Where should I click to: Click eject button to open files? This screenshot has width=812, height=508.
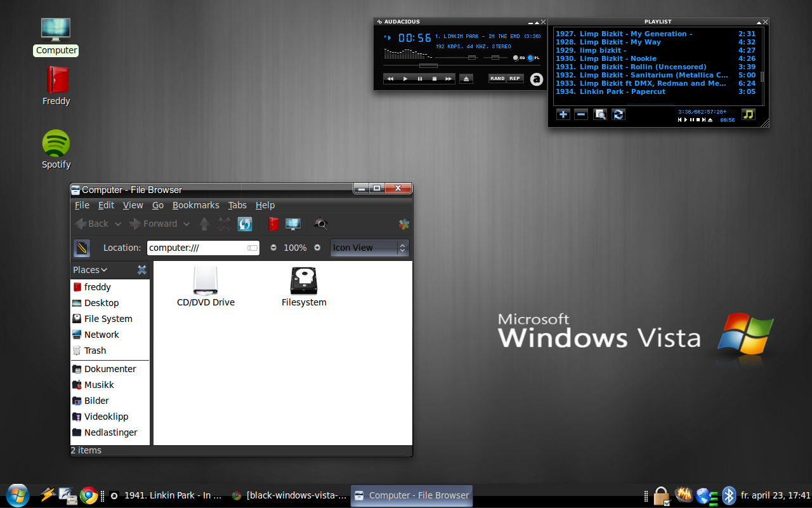coord(466,79)
